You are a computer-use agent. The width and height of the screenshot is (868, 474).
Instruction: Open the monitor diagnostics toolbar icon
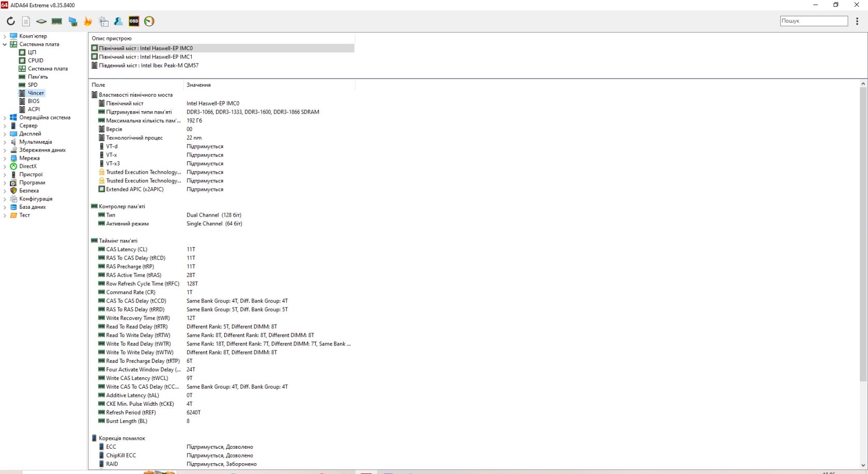pos(73,21)
